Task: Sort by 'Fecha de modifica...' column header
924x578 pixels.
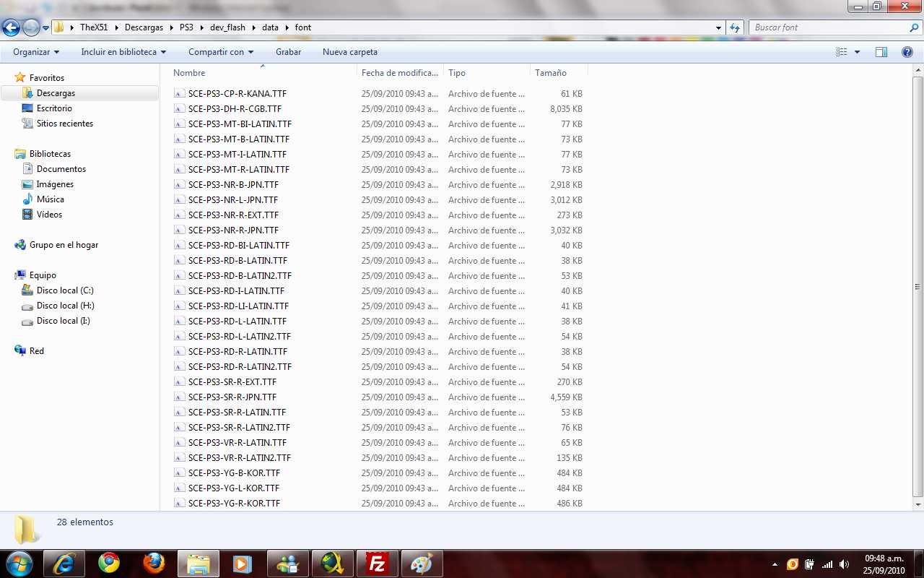Action: click(x=400, y=73)
